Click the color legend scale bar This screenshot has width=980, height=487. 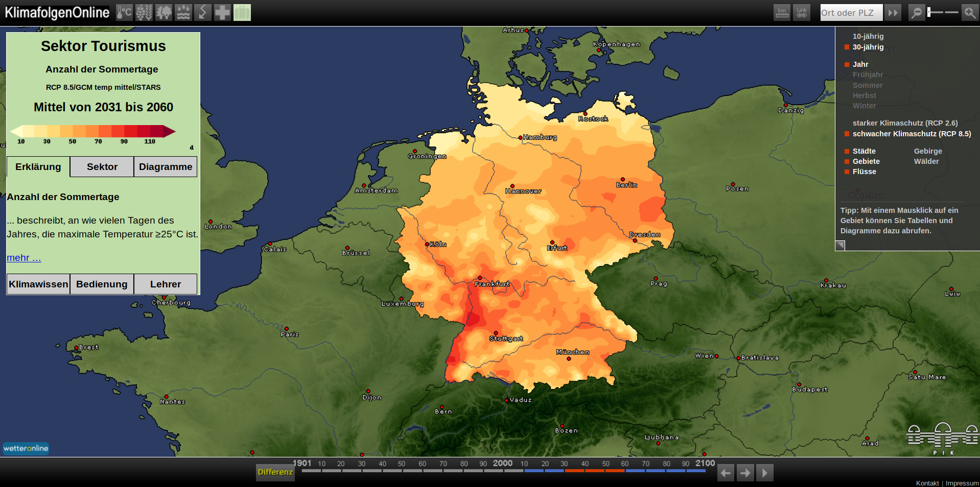point(93,131)
